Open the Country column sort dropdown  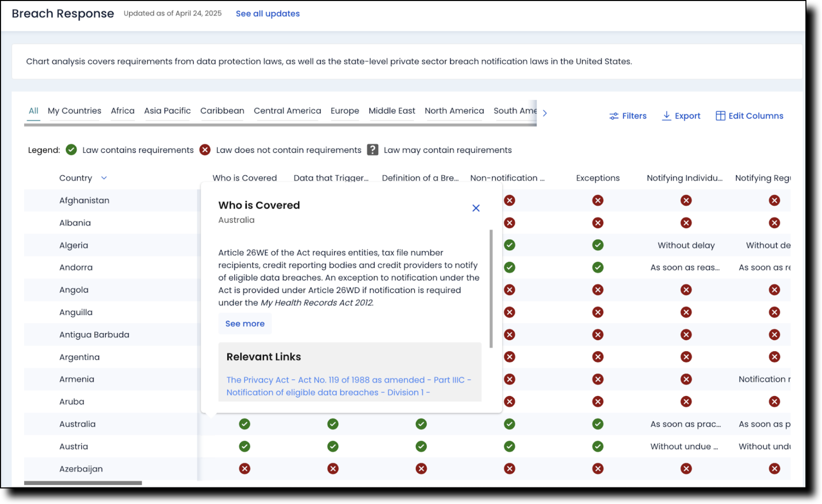pyautogui.click(x=104, y=178)
